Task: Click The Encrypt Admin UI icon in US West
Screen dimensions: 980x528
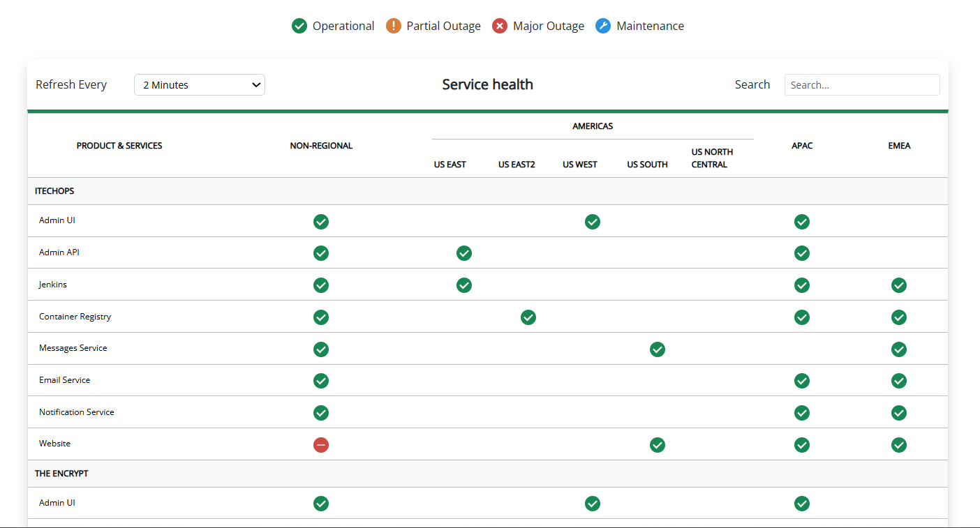Action: click(x=592, y=503)
